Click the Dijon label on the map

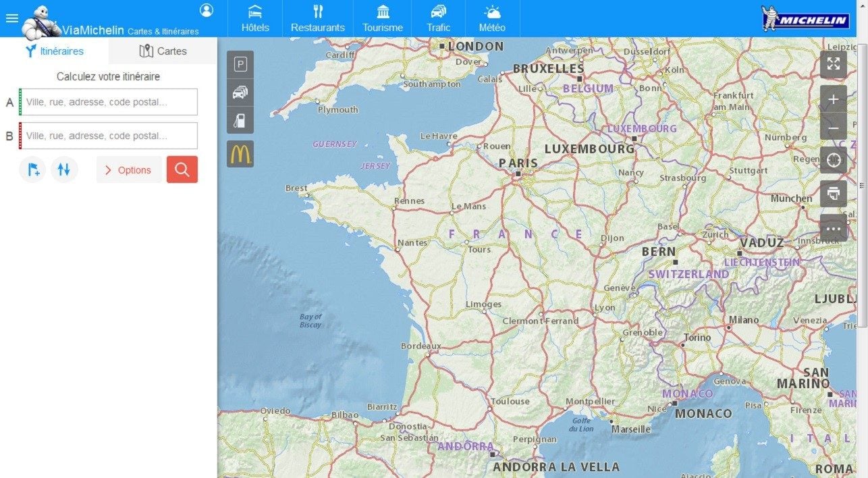pos(613,238)
